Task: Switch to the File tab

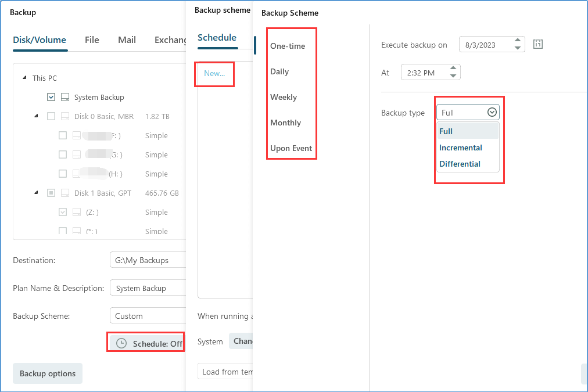Action: pos(92,40)
